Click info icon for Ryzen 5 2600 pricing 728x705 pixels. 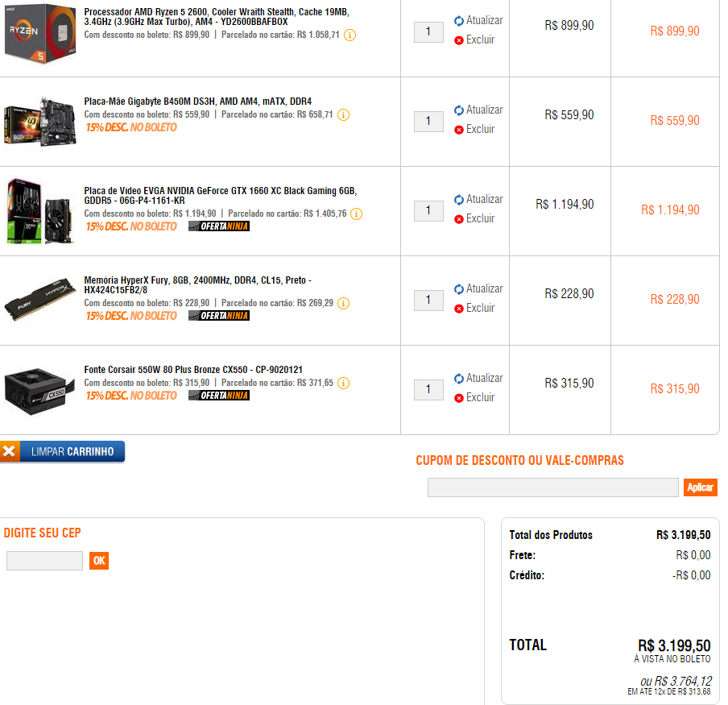(x=350, y=35)
